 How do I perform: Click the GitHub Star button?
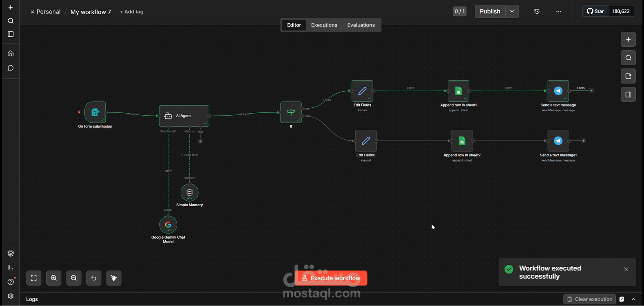point(595,11)
